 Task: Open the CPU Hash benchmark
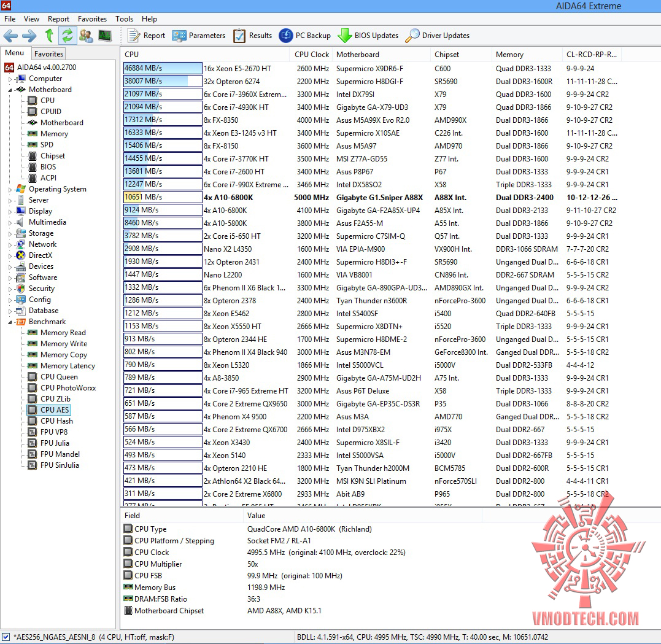(56, 421)
